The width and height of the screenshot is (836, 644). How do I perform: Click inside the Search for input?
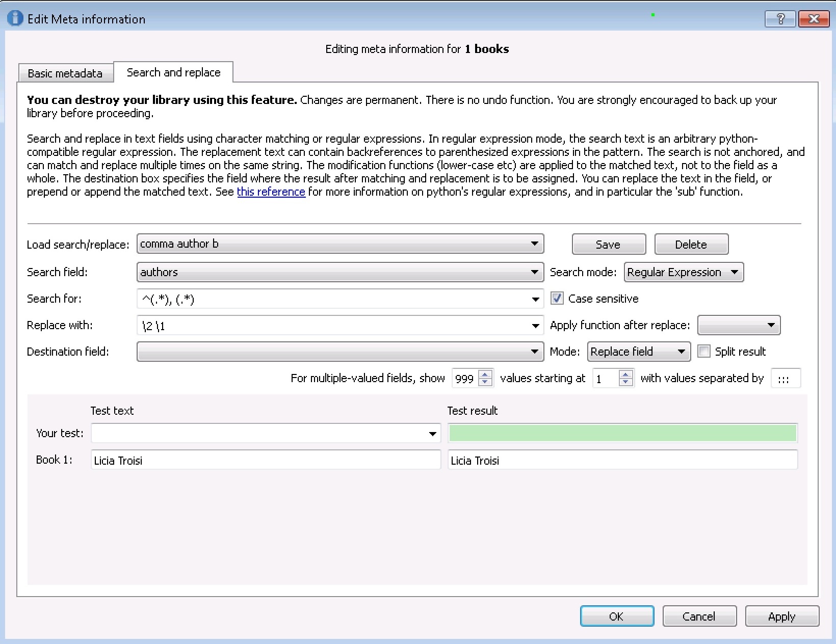333,299
